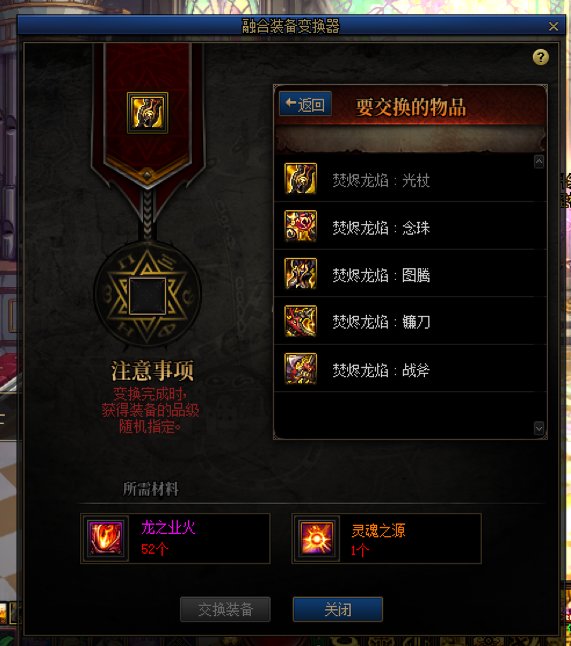571x646 pixels.
Task: Click the 焚烬龙焰 光杖 item icon
Action: [x=300, y=178]
